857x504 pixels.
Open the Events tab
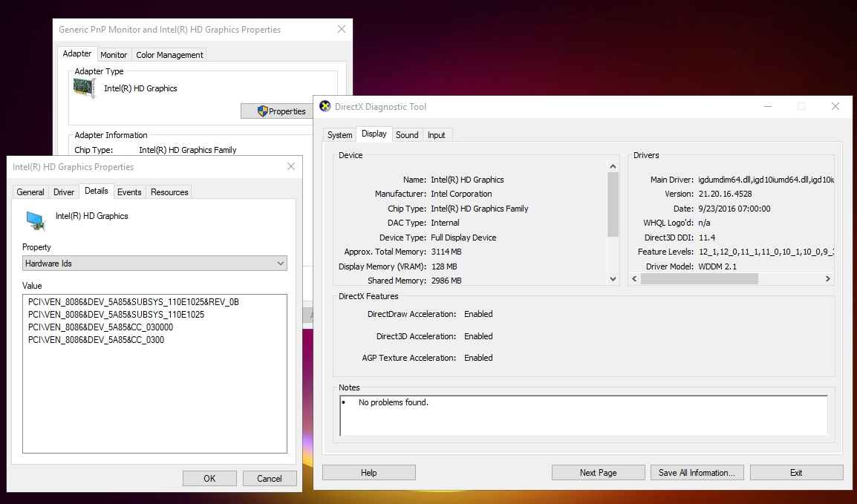129,192
